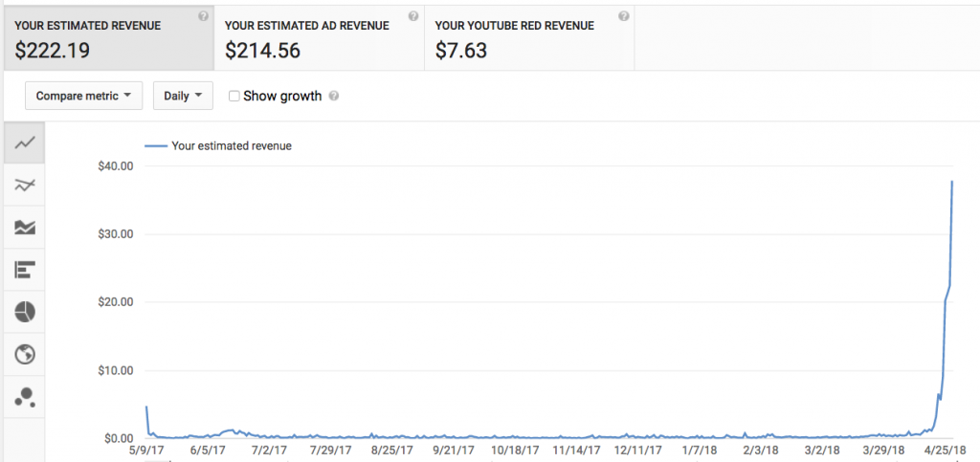The image size is (980, 462).
Task: Select the multi-line chart icon
Action: pyautogui.click(x=25, y=186)
